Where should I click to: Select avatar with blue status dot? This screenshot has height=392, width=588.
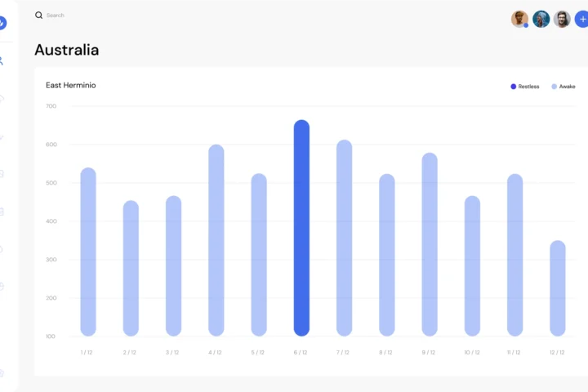519,20
